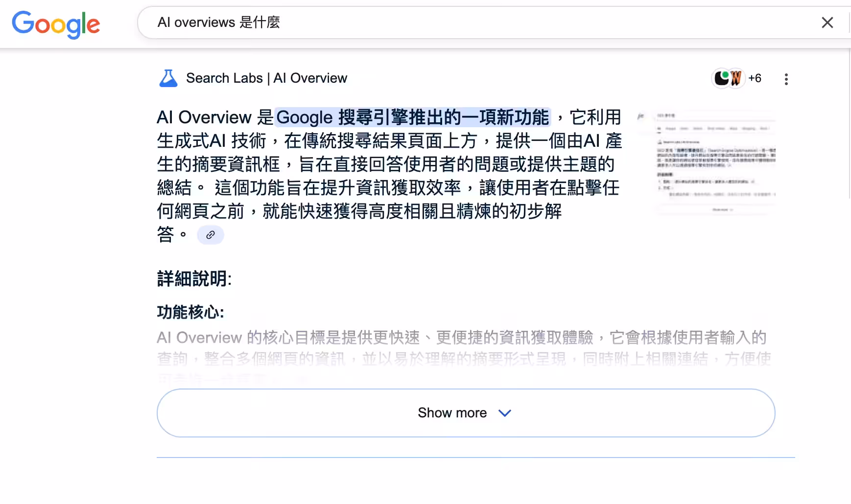Click the 'Search Labs | AI Overview' heading
The height and width of the screenshot is (504, 851).
pyautogui.click(x=266, y=78)
